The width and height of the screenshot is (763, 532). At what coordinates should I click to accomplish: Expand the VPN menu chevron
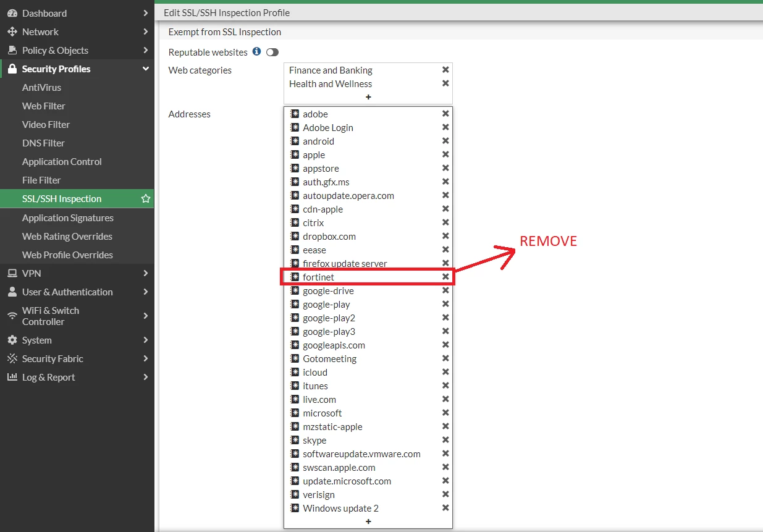145,273
